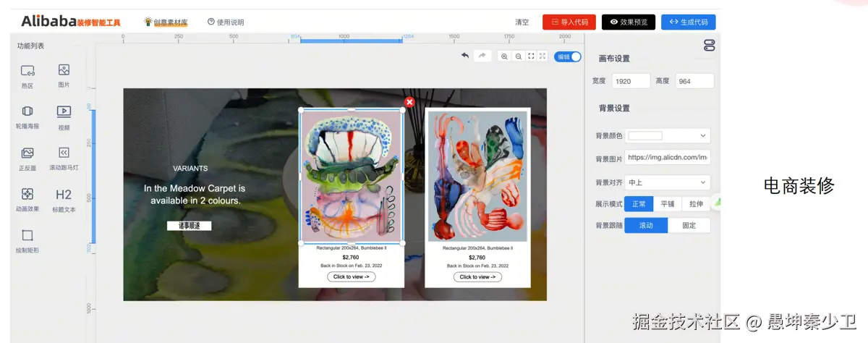Viewport: 868px width, 343px height.
Task: Zoom in on the canvas
Action: (x=505, y=56)
